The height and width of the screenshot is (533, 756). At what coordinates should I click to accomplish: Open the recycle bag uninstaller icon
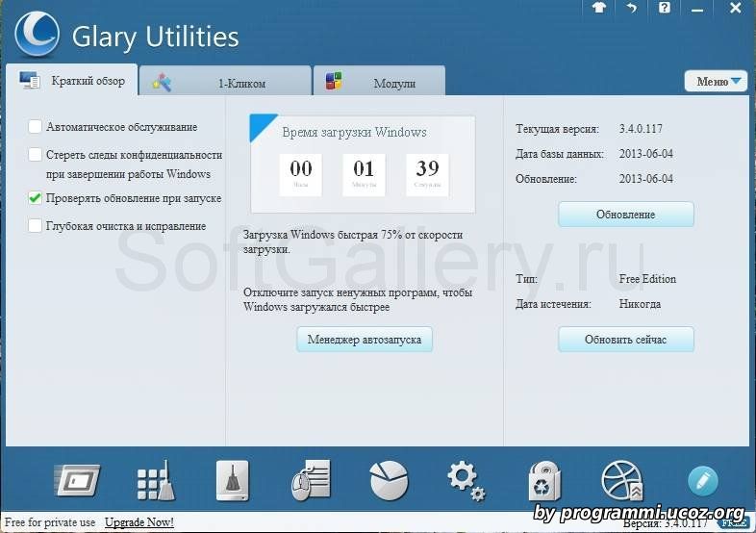(543, 480)
